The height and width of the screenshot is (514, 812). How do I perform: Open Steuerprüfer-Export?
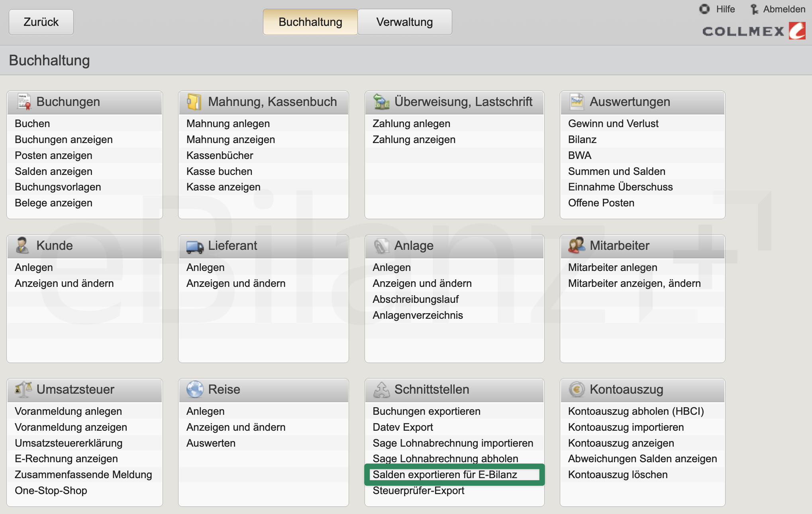pyautogui.click(x=418, y=490)
